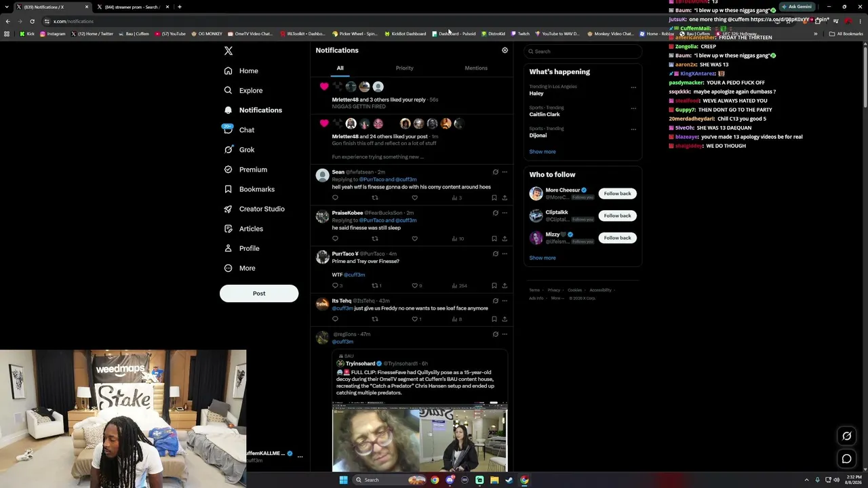Viewport: 868px width, 488px height.
Task: Open notification settings gear
Action: pos(505,50)
